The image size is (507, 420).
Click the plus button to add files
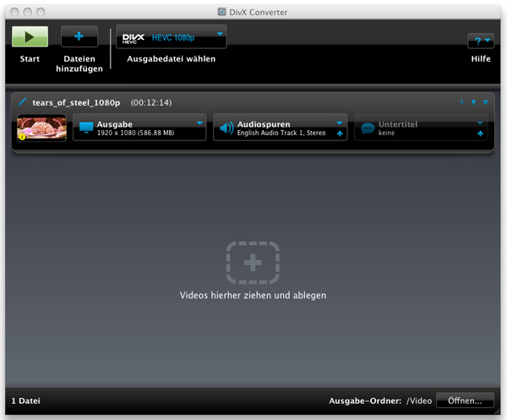click(79, 36)
